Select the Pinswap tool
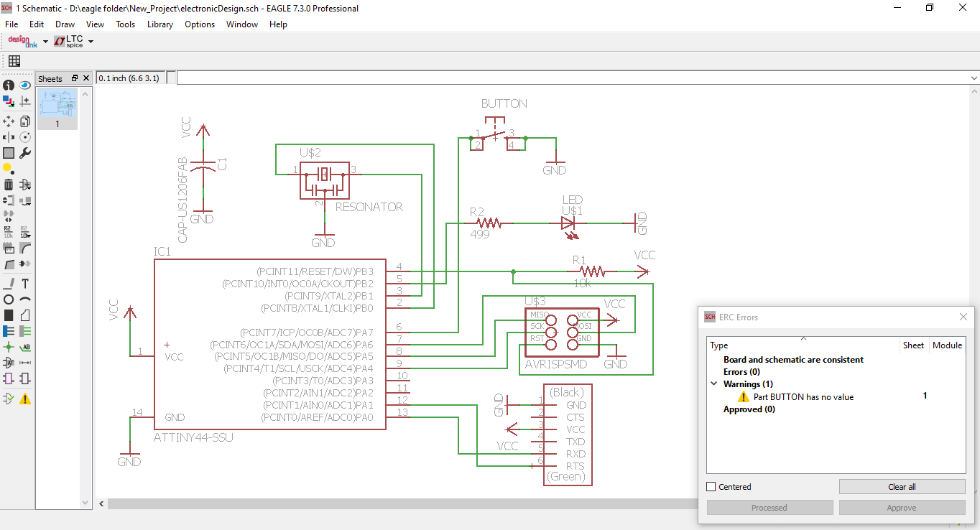 (9, 200)
